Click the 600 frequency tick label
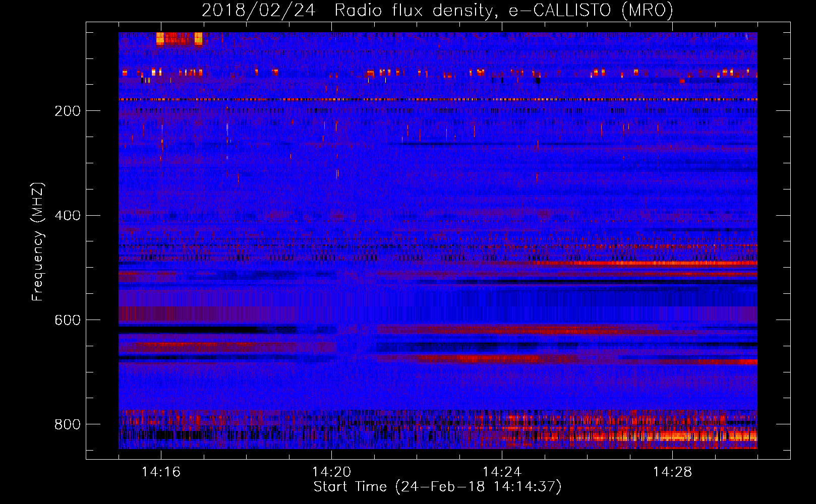 click(x=68, y=321)
